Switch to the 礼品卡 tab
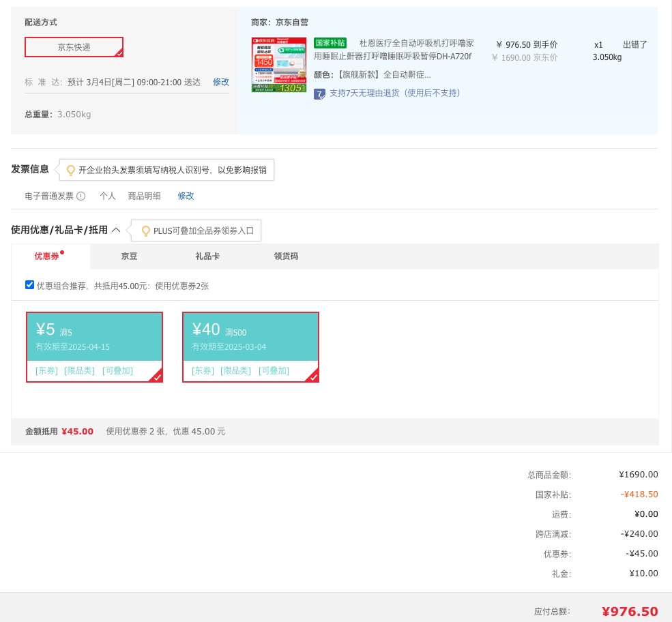The image size is (672, 622). pos(207,256)
